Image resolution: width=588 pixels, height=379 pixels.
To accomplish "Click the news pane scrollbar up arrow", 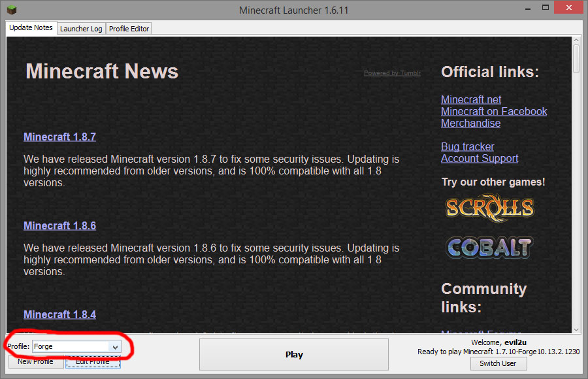I will coord(576,41).
